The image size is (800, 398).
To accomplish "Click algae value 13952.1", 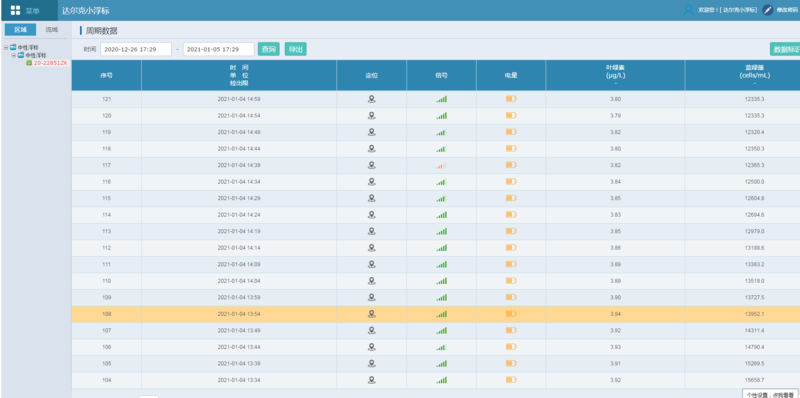I will point(755,314).
